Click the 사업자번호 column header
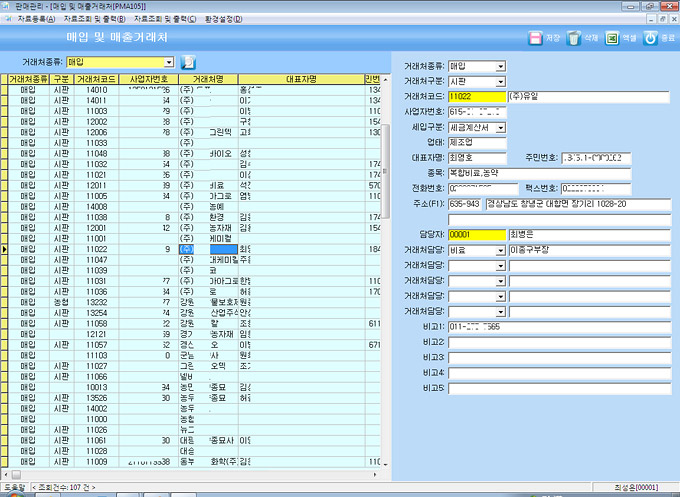 [148, 79]
